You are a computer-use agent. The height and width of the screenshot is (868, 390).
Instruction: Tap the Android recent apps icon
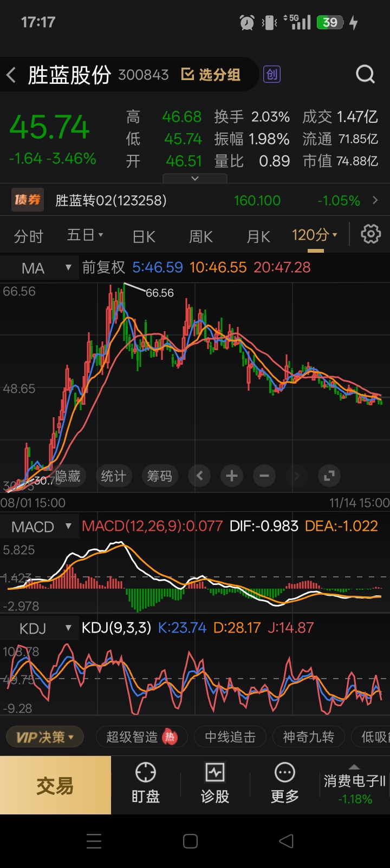pos(94,841)
